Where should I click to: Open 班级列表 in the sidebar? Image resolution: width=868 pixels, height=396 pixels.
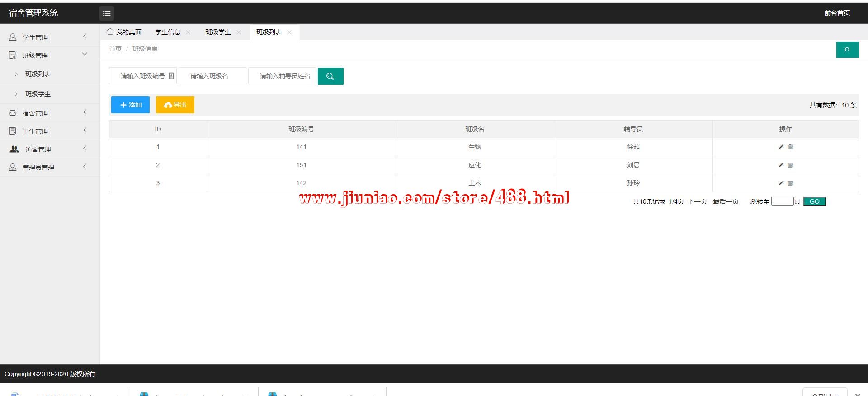(38, 74)
